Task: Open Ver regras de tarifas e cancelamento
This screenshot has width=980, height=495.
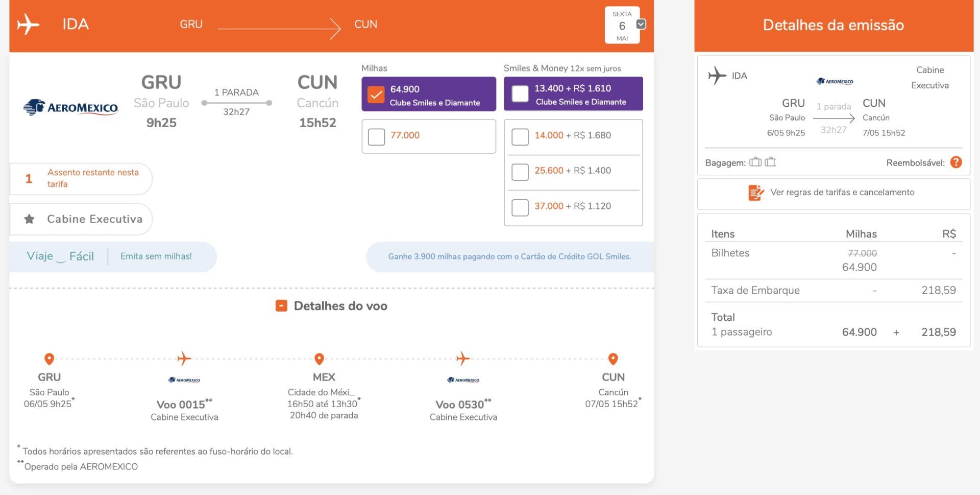Action: click(842, 192)
